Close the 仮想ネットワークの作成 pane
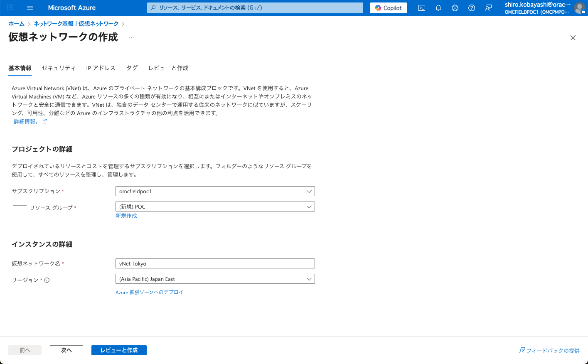Viewport: 588px width, 364px height. tap(573, 38)
